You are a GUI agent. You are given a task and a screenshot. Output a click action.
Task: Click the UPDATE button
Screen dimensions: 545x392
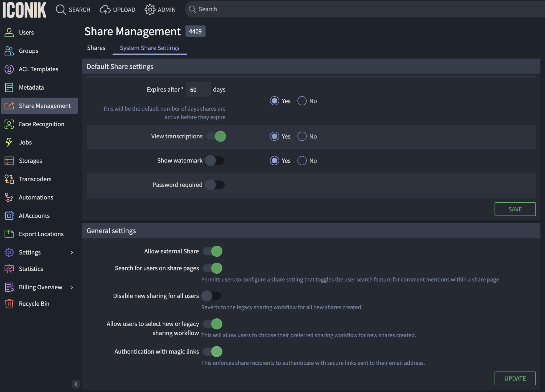[x=515, y=378]
